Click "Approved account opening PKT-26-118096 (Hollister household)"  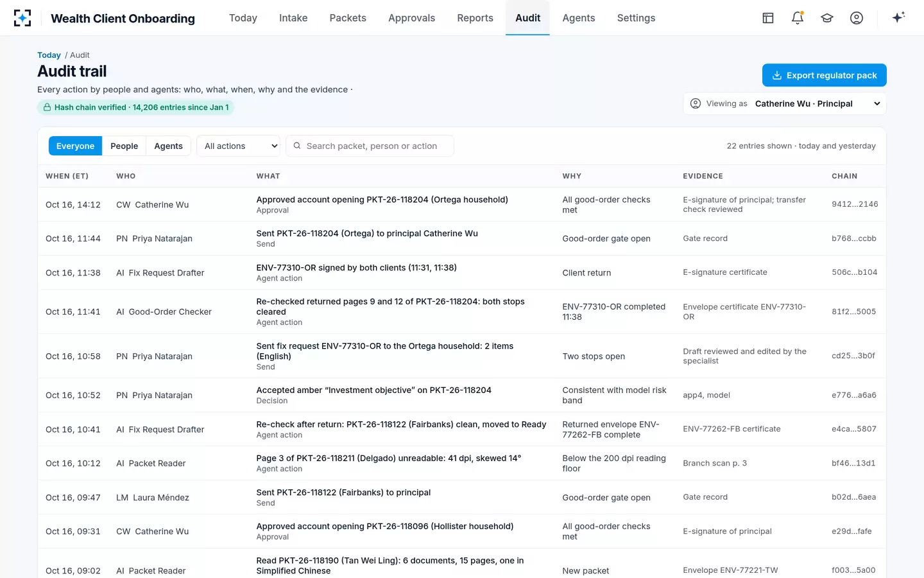(385, 527)
